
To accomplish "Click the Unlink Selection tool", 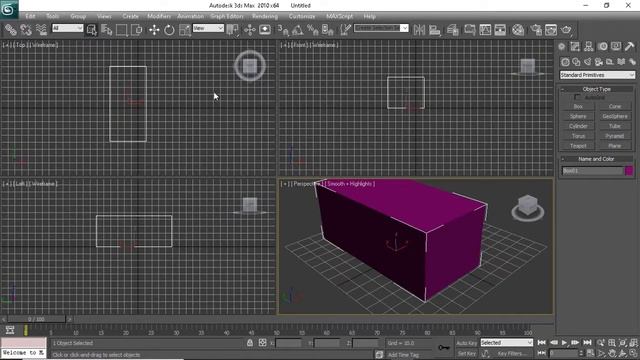I will [25, 29].
